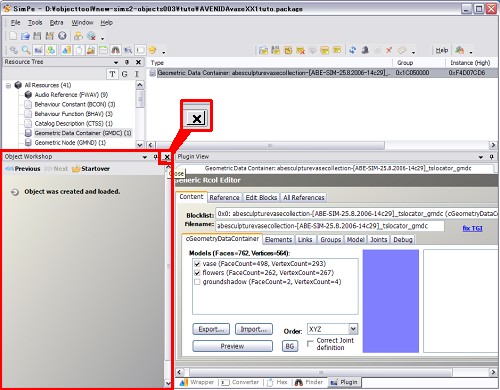Switch to the Edit Blocks tab
Screen dimensions: 500x390
pos(261,198)
